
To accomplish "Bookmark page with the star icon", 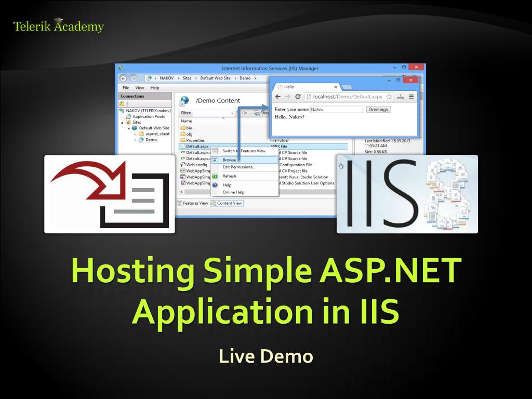I will point(389,97).
